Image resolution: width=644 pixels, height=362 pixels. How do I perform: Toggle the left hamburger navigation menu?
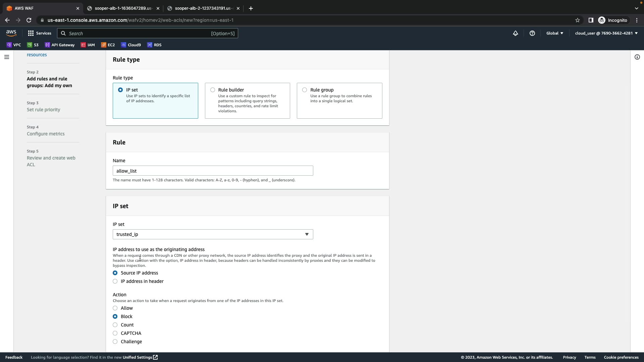tap(6, 57)
